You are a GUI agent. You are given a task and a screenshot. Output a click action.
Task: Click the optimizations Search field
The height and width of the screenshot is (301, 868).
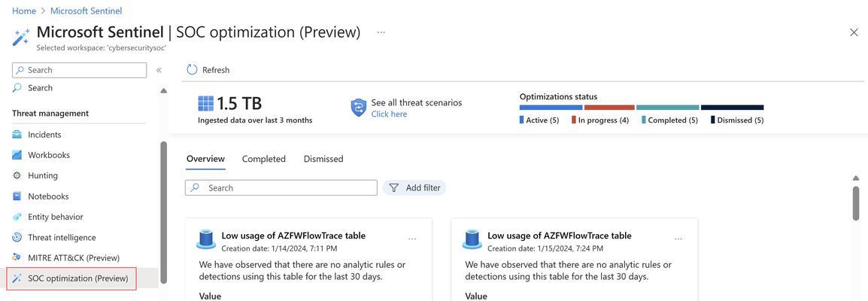click(281, 188)
